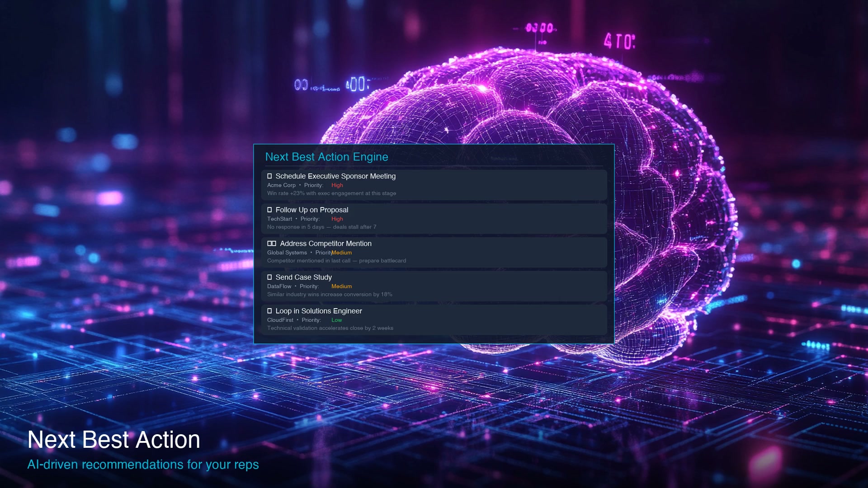This screenshot has height=488, width=868.
Task: Open the Schedule Executive Sponsor Meeting action
Action: pos(335,176)
